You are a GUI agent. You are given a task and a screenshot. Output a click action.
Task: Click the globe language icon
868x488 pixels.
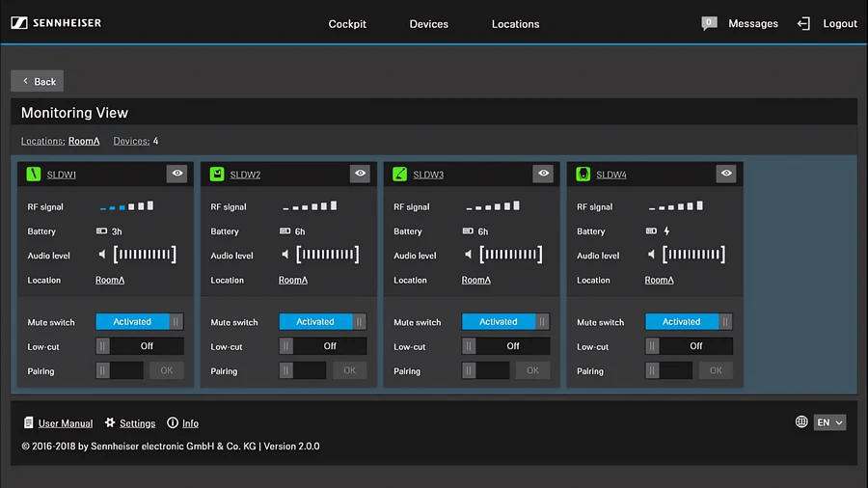[801, 421]
